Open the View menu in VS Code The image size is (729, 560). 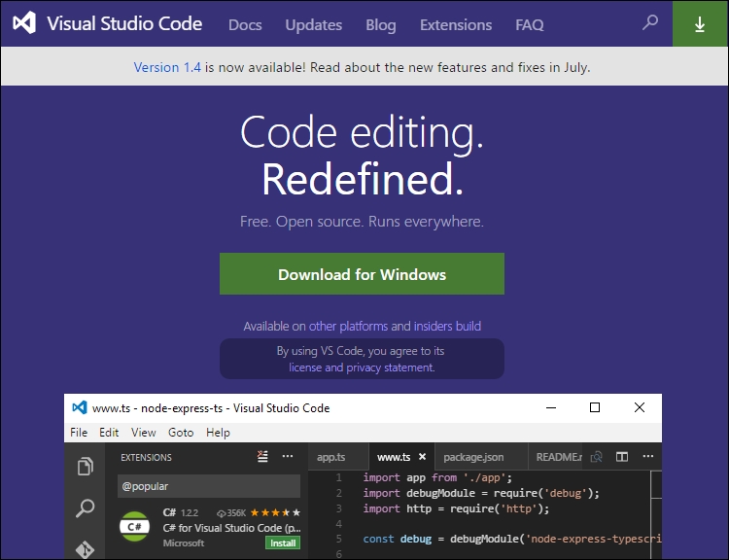(x=143, y=433)
